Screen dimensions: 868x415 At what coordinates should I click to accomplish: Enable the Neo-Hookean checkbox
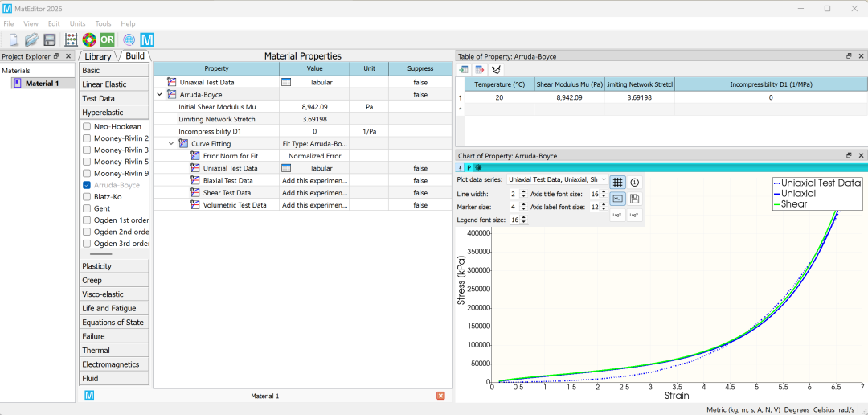coord(86,126)
